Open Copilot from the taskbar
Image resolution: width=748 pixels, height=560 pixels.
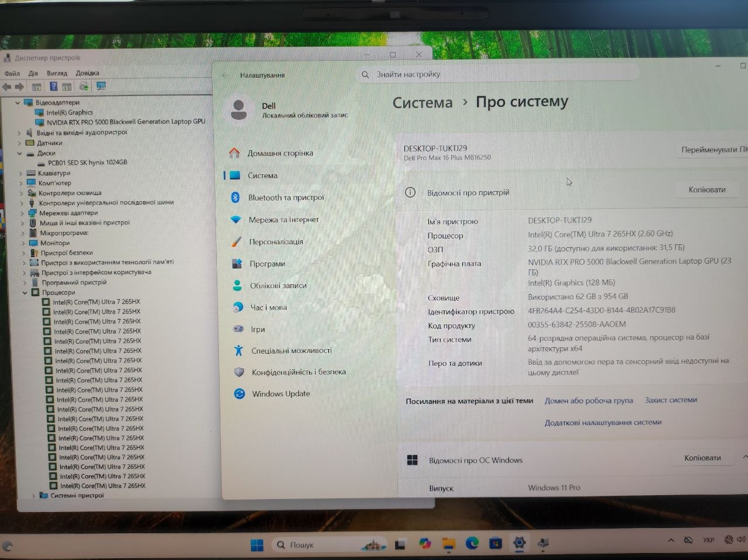tap(425, 544)
